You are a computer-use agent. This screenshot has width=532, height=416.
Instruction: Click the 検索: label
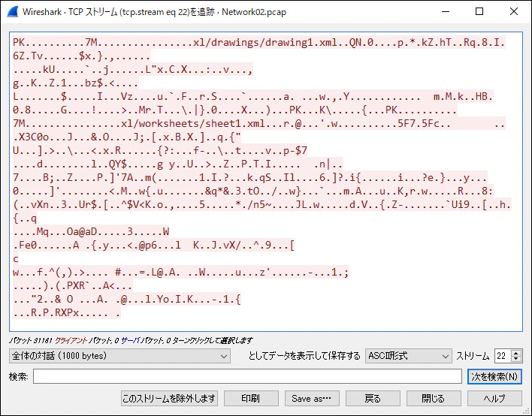coord(19,377)
